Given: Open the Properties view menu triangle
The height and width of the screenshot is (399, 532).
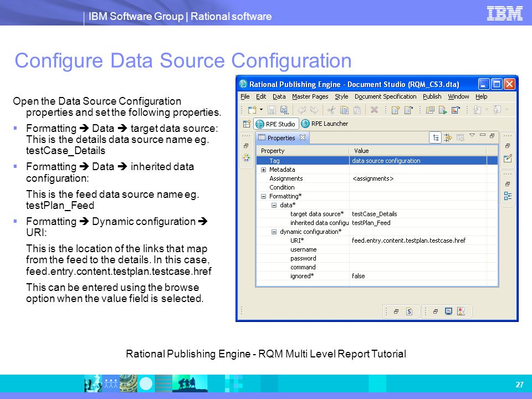Looking at the screenshot, I should click(x=472, y=135).
